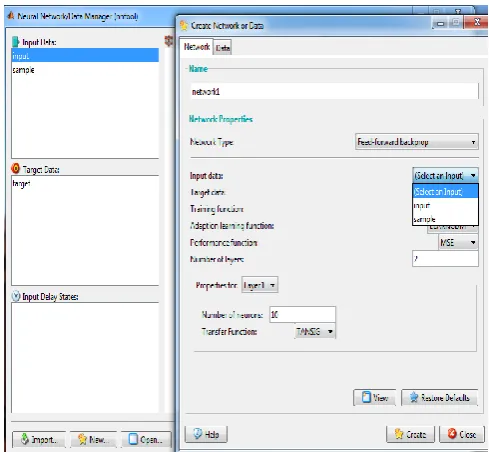The height and width of the screenshot is (452, 489).
Task: Minimize the Create Network or Data dialog
Action: [x=440, y=24]
